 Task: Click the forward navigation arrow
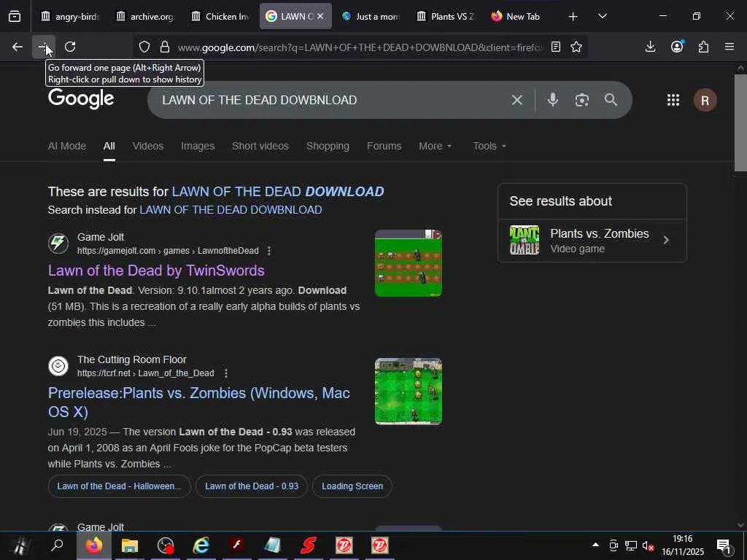tap(44, 47)
